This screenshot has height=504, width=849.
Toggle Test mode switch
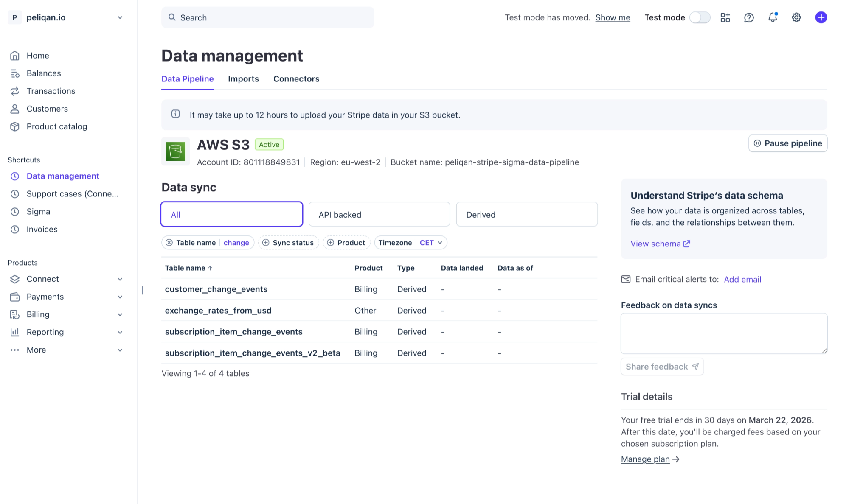pos(700,17)
